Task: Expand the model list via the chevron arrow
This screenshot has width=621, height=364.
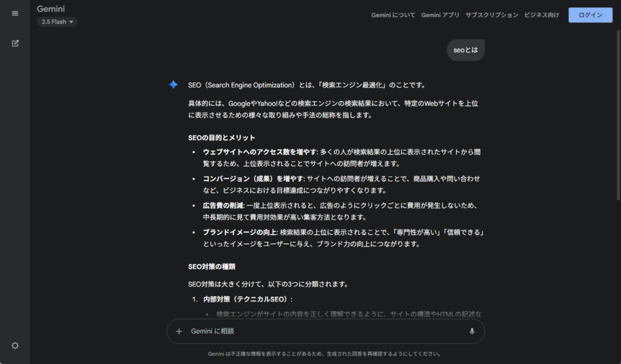Action: (x=72, y=21)
